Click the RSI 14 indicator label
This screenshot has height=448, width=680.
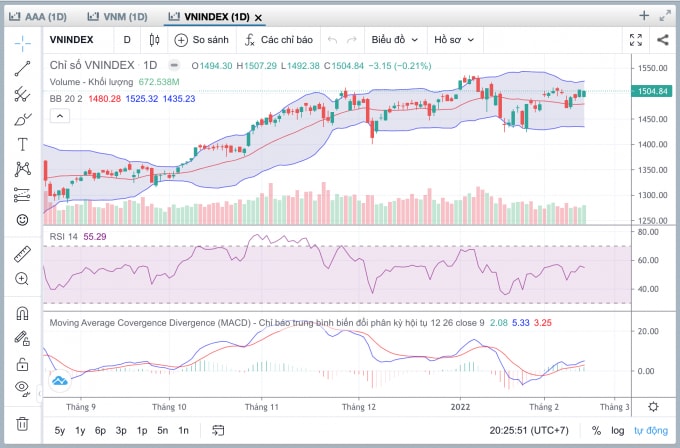tap(63, 237)
